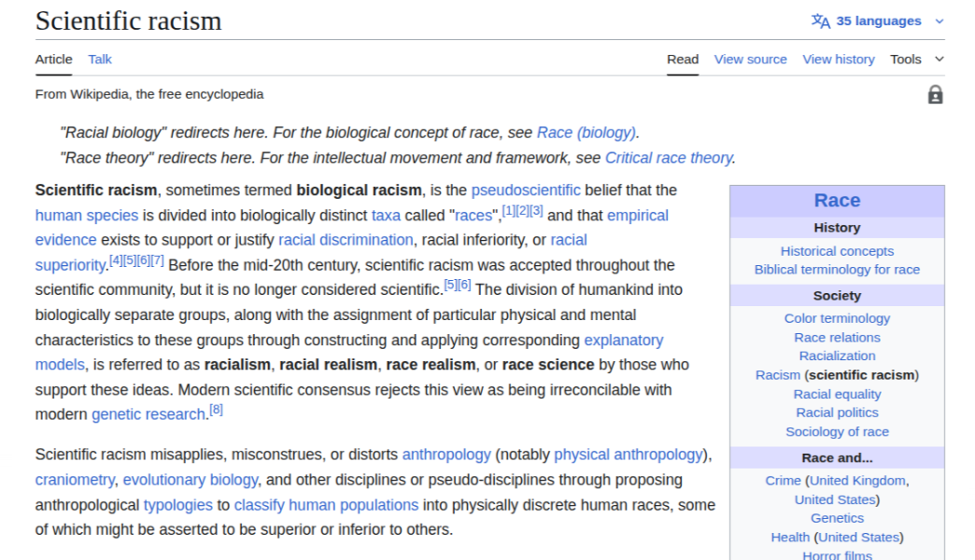Go to Biblical terminology for race
975x560 pixels.
tap(837, 270)
